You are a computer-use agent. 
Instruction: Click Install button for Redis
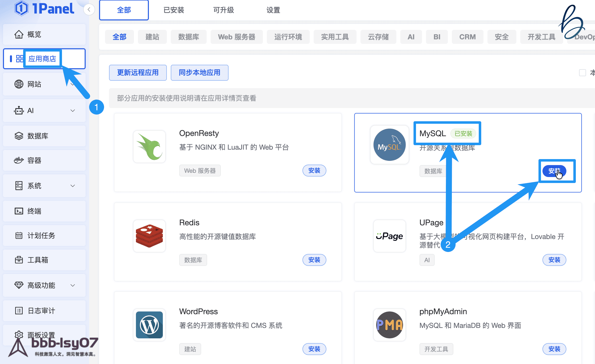coord(314,260)
